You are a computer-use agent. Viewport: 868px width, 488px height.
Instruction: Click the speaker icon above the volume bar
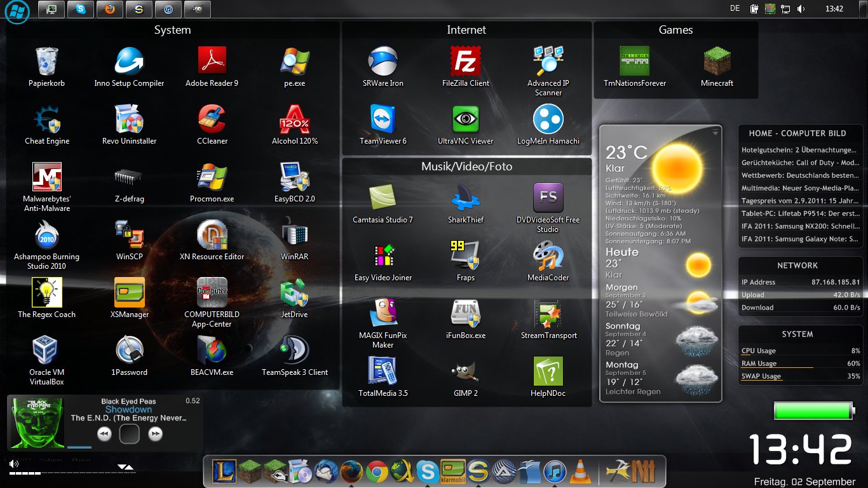click(13, 464)
